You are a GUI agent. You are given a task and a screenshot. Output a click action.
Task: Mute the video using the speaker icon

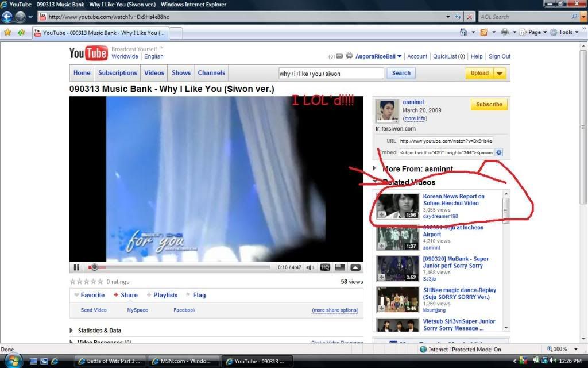click(x=310, y=267)
